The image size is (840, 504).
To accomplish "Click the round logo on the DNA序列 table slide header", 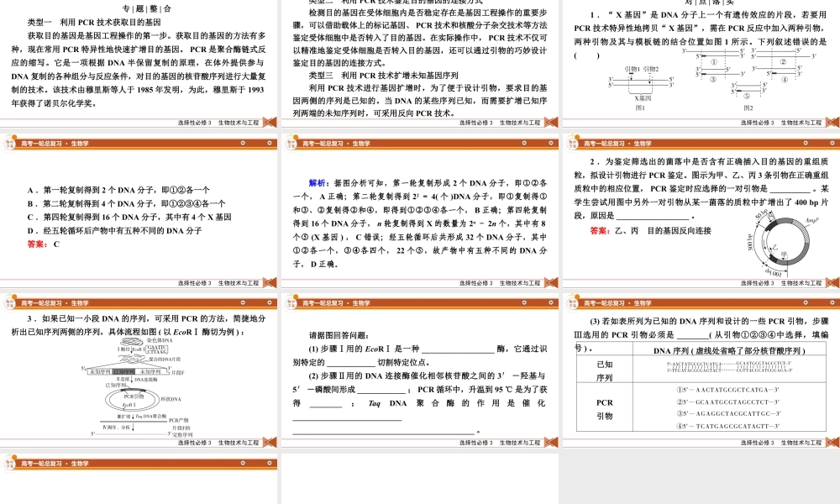I will pos(573,303).
